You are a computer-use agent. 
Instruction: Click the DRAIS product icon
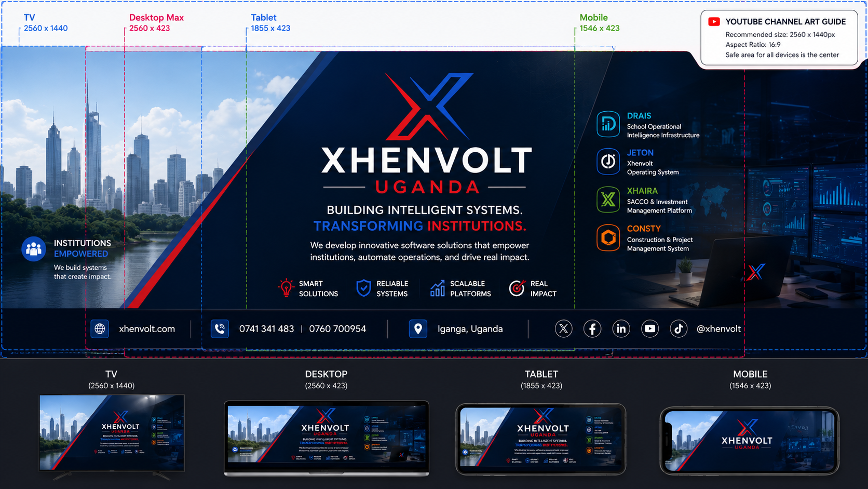pos(608,124)
